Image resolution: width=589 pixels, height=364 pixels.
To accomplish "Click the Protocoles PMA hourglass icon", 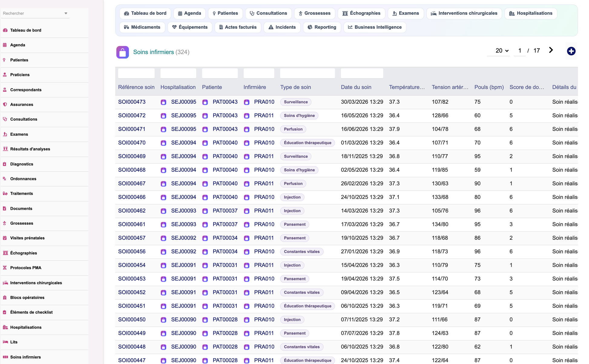I will pos(5,268).
